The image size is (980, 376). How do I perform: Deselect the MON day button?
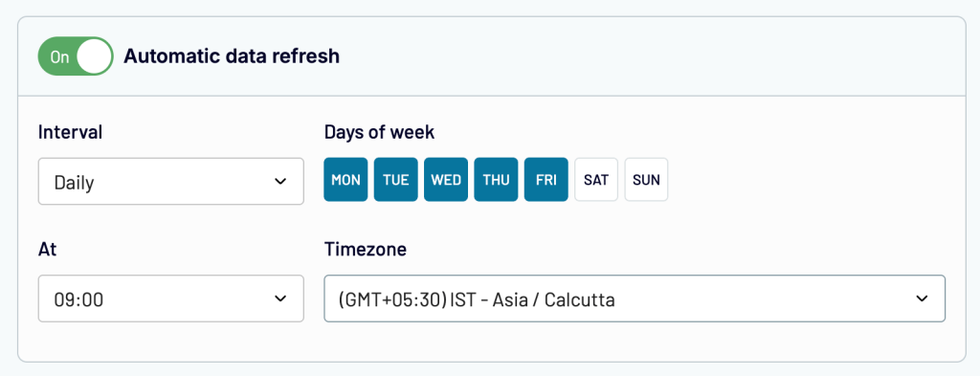pyautogui.click(x=345, y=179)
